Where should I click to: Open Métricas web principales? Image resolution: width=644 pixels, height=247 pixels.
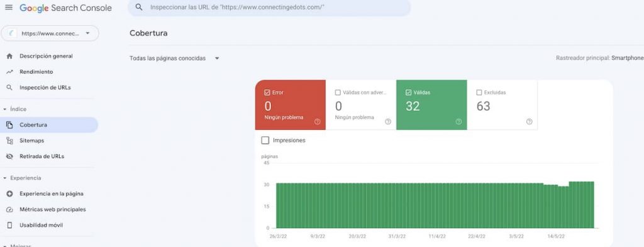coord(53,210)
